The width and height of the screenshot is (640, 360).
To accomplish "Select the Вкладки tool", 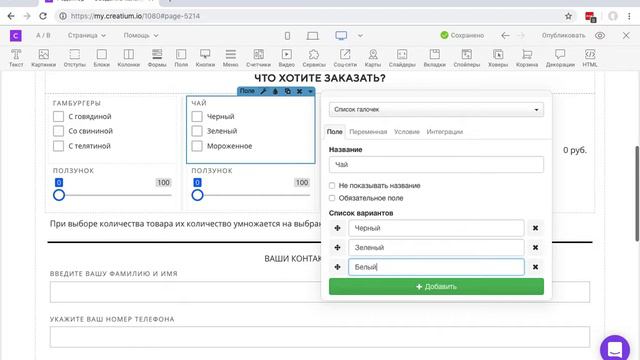I will click(x=435, y=58).
